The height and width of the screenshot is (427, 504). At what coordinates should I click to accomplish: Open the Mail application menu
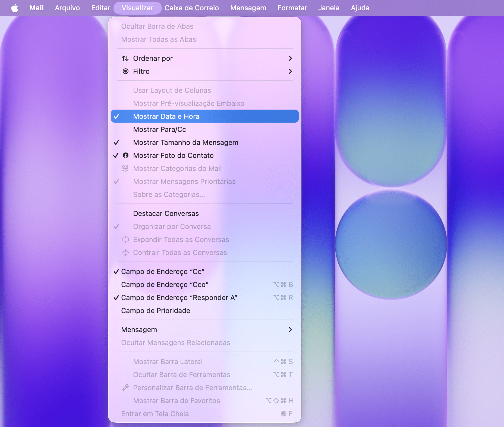(x=37, y=8)
